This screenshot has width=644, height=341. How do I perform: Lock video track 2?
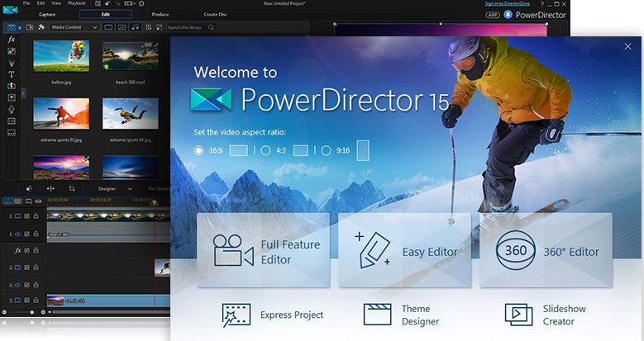[36, 268]
